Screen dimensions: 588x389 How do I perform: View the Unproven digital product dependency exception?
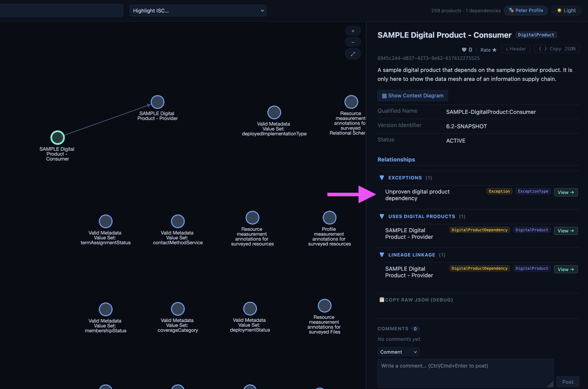[566, 192]
